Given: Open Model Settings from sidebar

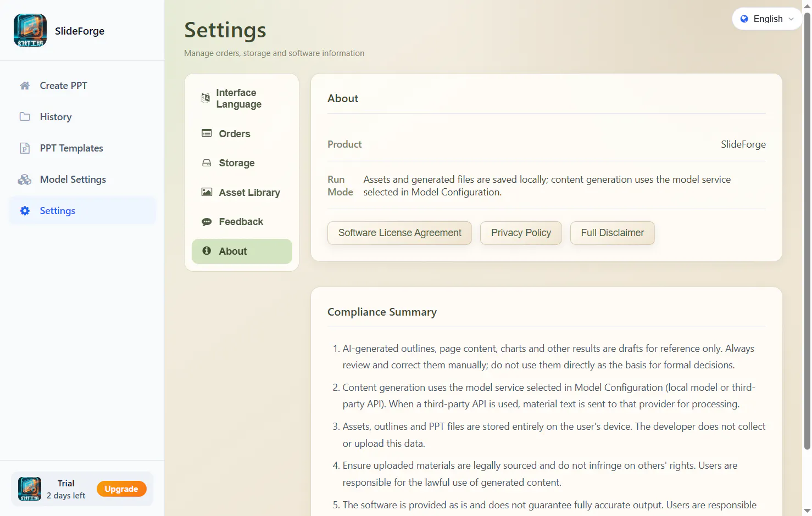Looking at the screenshot, I should tap(82, 180).
